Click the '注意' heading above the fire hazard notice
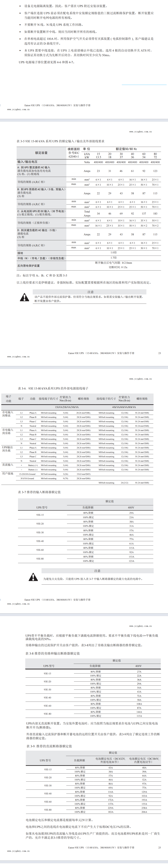This screenshot has width=168, height=868. pos(97,571)
